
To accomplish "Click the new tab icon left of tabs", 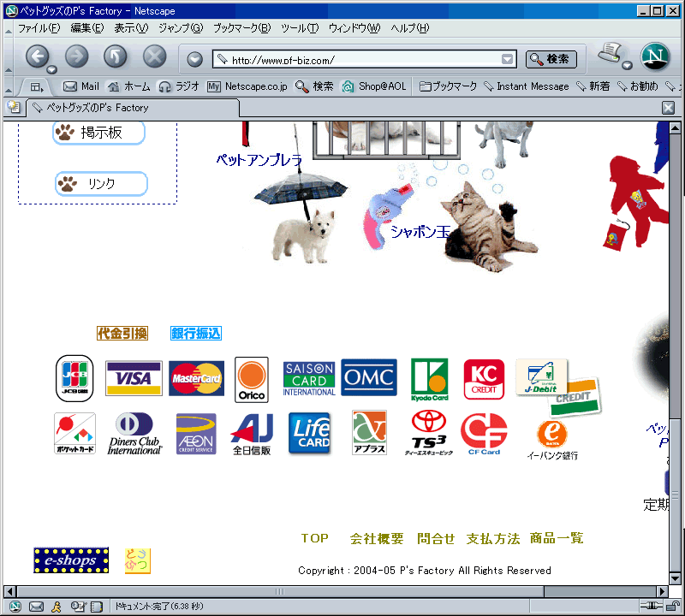I will point(14,107).
